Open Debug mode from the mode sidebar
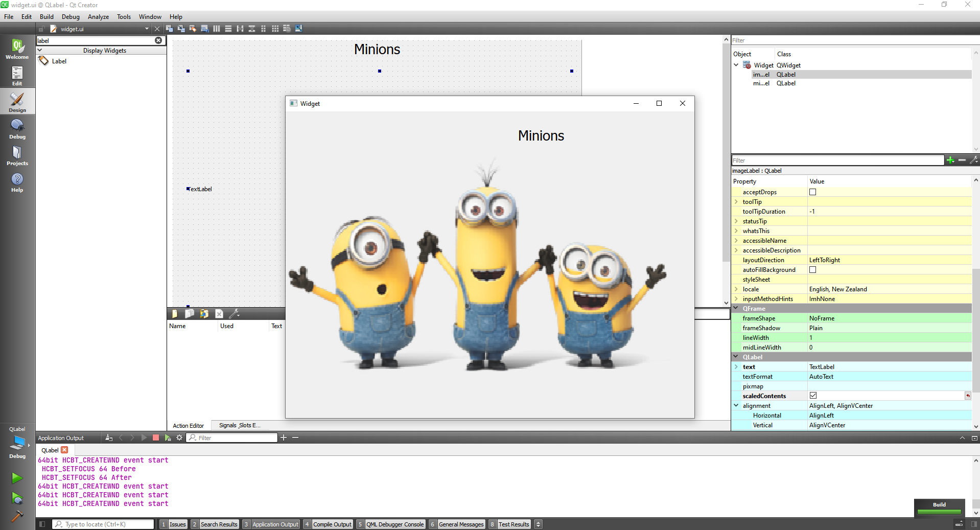The width and height of the screenshot is (980, 530). pos(17,129)
